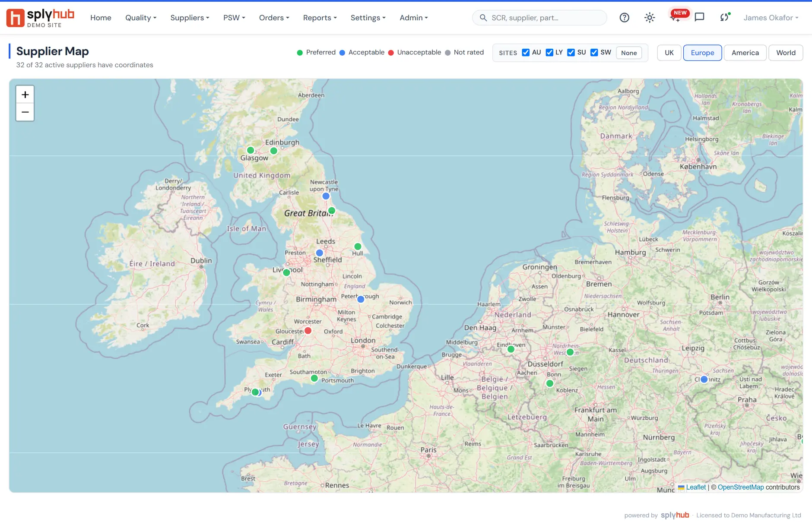
Task: Select the red supplier marker near Gloucester
Action: [308, 331]
